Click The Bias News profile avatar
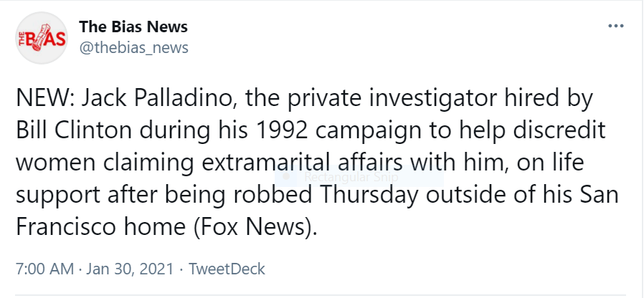The image size is (644, 298). tap(42, 38)
